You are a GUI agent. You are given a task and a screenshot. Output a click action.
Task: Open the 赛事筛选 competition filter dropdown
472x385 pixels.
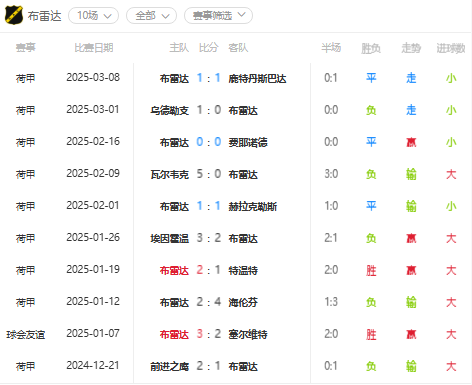pos(218,16)
